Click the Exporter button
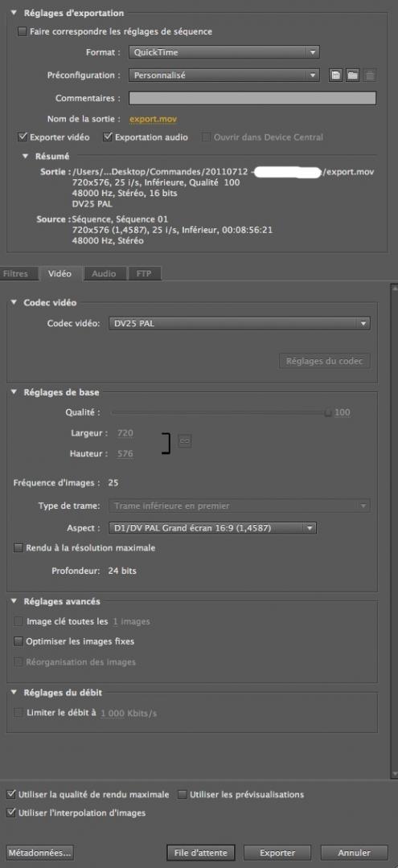Screen dimensions: 398x868 tap(277, 853)
